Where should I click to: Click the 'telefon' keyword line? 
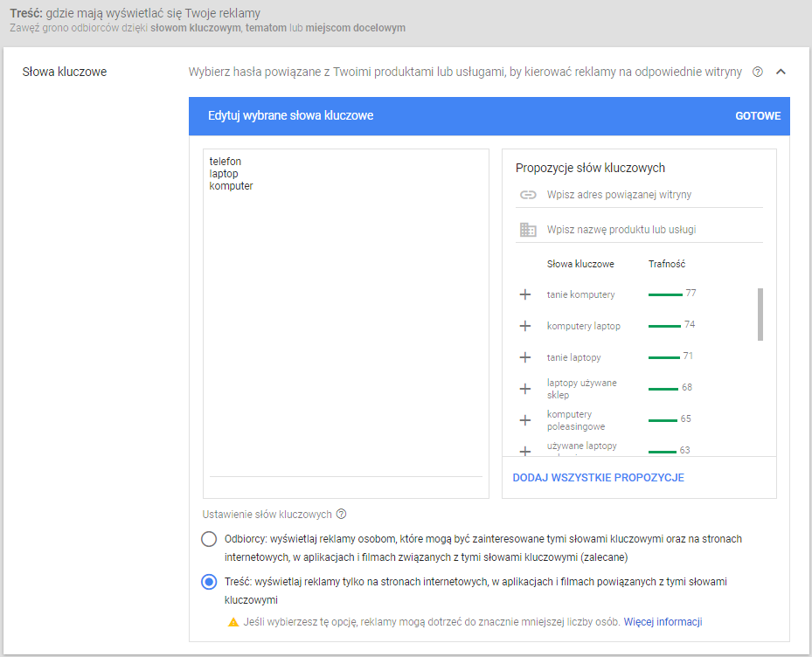(x=226, y=162)
